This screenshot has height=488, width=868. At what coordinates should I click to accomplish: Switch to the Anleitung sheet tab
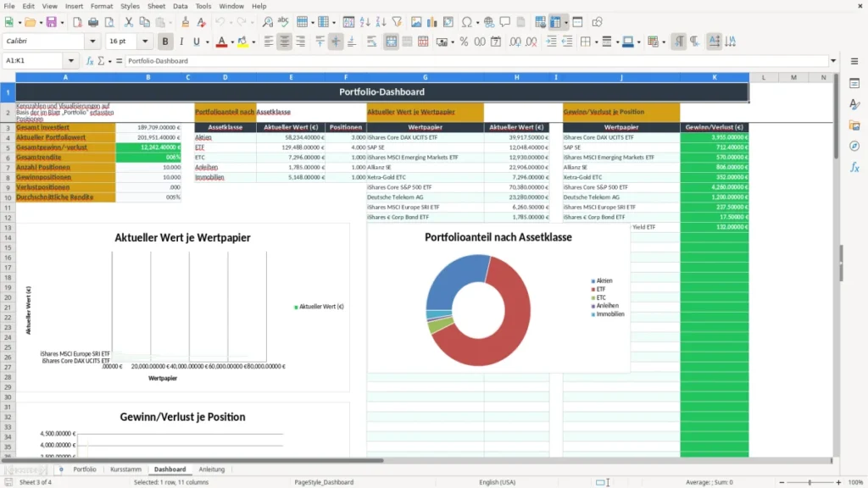pos(212,469)
